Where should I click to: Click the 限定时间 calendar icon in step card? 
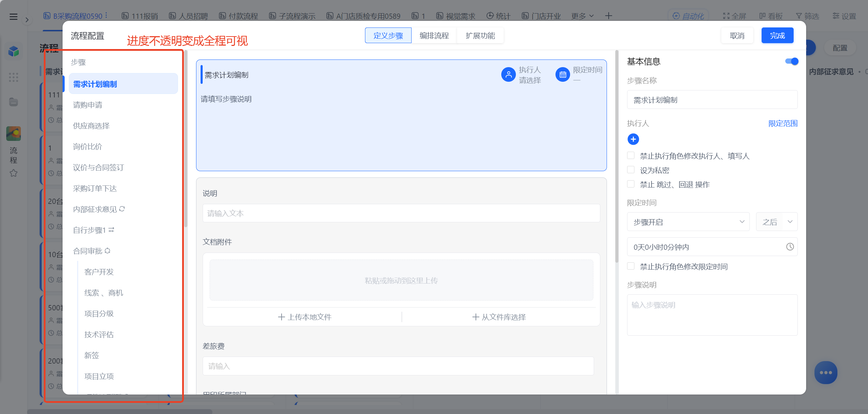click(x=562, y=74)
